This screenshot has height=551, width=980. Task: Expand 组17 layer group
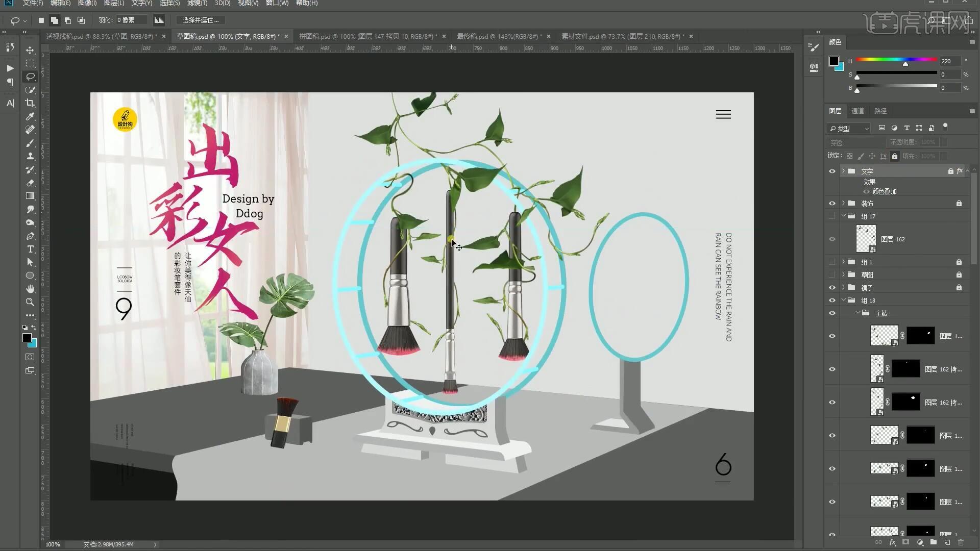(843, 215)
